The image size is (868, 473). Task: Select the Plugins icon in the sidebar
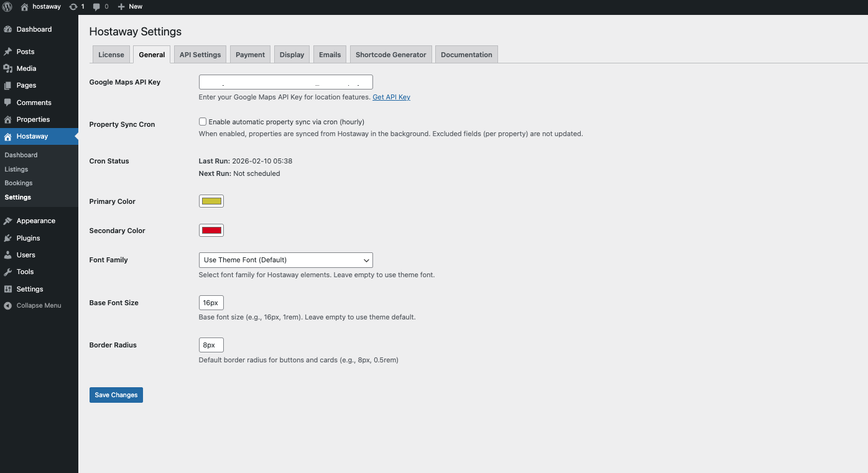(x=8, y=238)
